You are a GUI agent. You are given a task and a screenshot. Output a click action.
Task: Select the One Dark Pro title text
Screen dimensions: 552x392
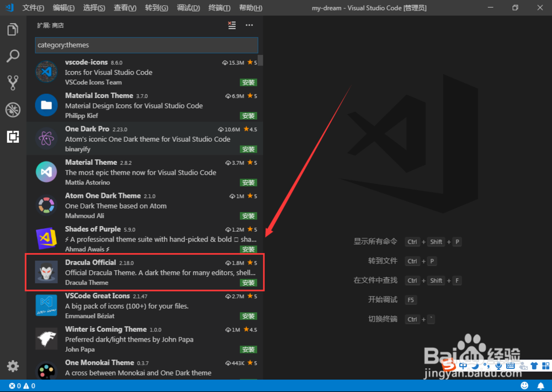[x=87, y=129]
